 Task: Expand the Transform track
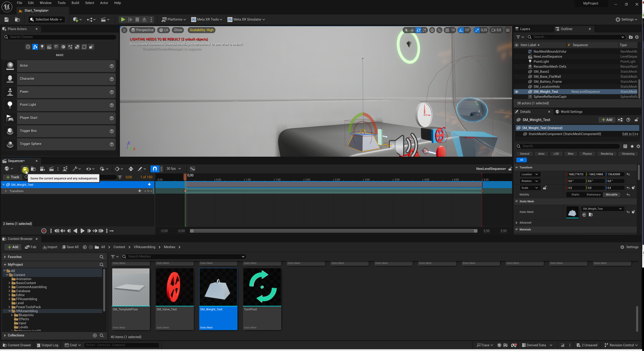point(6,191)
